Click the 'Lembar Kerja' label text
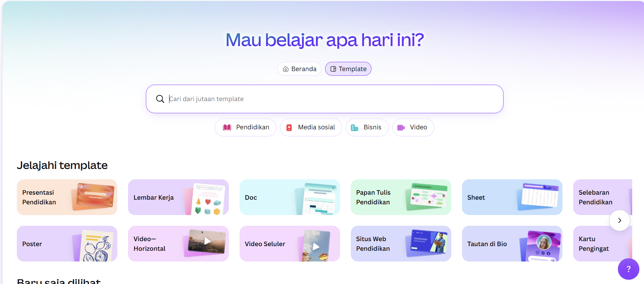Image resolution: width=644 pixels, height=284 pixels. tap(153, 198)
